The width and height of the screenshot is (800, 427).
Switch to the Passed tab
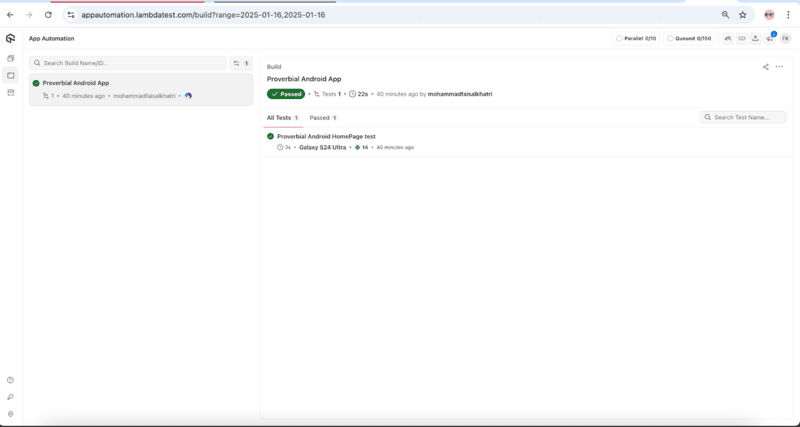pyautogui.click(x=323, y=118)
